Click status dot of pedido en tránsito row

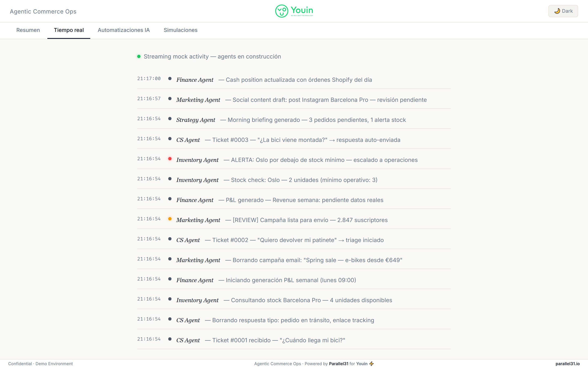[x=170, y=319]
